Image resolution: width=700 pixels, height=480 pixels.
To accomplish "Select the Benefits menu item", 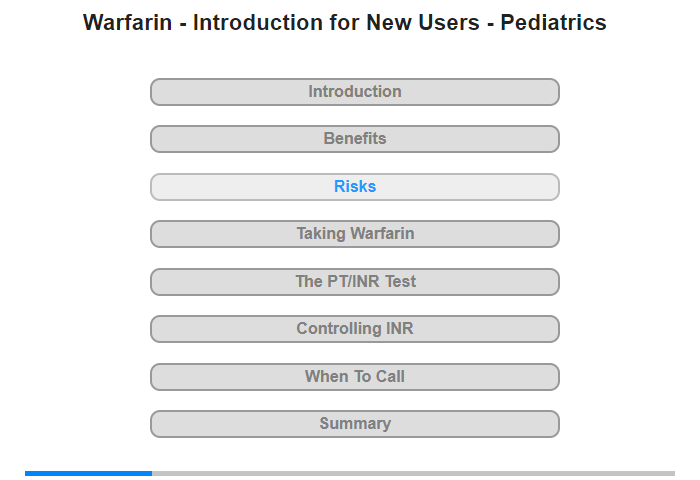I will 354,139.
